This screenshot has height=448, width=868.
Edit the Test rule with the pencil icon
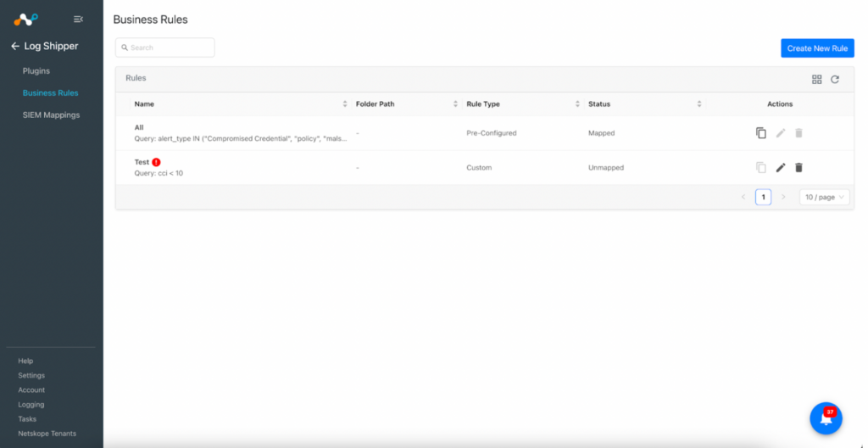(x=781, y=167)
